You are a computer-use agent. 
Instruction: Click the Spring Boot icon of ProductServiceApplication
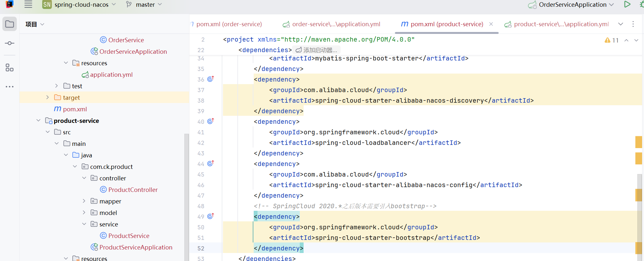(x=94, y=247)
